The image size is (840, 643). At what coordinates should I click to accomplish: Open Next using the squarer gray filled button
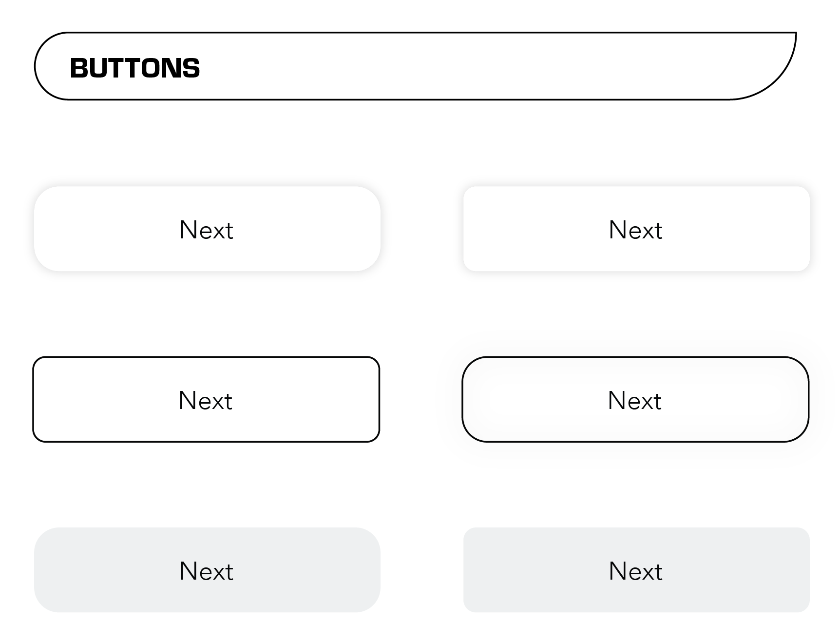[636, 570]
